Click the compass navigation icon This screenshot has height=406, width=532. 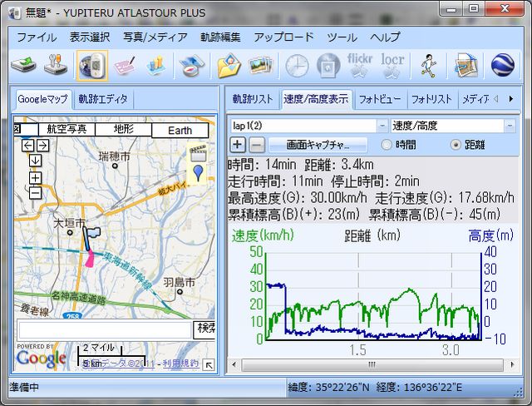click(192, 65)
